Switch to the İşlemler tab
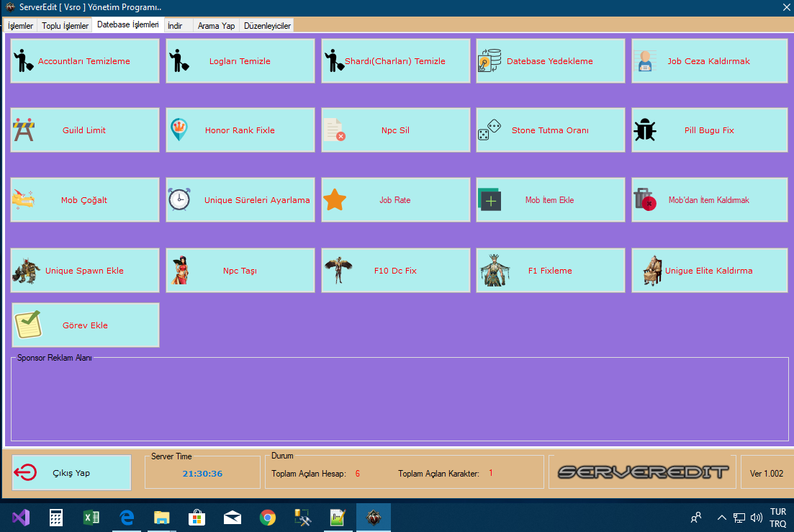 click(20, 26)
